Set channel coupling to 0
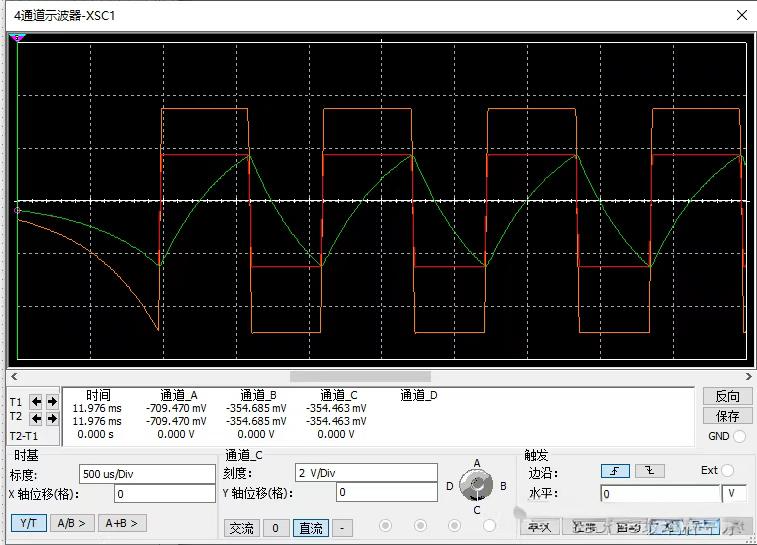Screen dimensions: 757x545 (276, 528)
